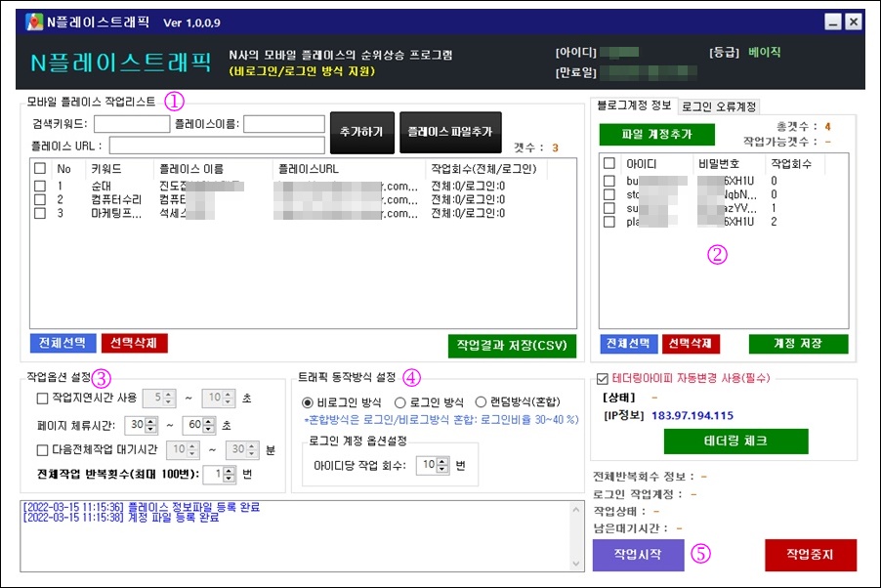
Task: Click the IP address 183.97.194.115 text
Action: (x=692, y=416)
